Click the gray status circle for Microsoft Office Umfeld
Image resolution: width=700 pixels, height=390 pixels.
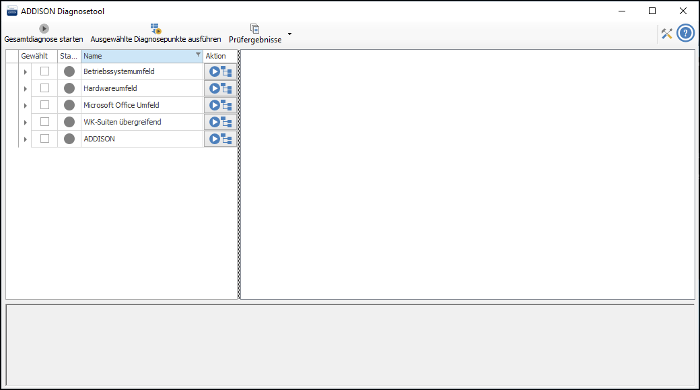69,105
